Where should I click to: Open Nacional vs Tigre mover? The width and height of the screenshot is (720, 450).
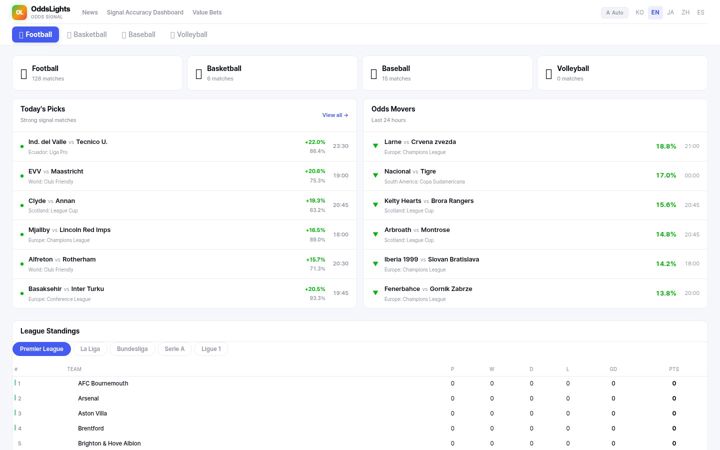coord(535,176)
